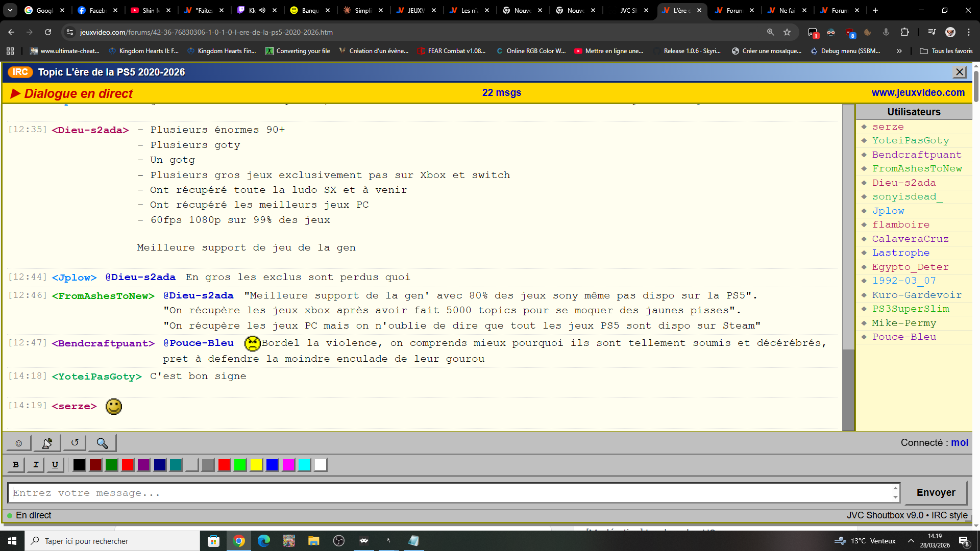Screen dimensions: 980x551
Task: Toggle underline text formatting
Action: (55, 465)
